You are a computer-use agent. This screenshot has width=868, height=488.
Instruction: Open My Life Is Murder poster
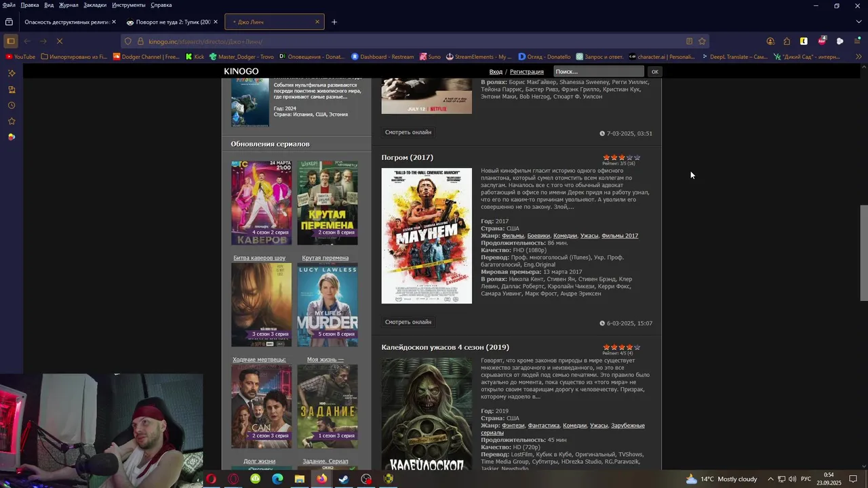coord(328,304)
